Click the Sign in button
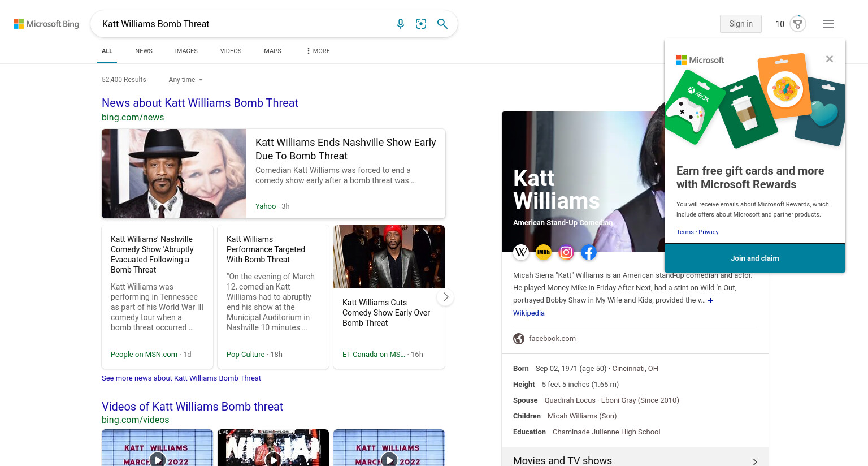This screenshot has height=466, width=868. click(x=740, y=24)
